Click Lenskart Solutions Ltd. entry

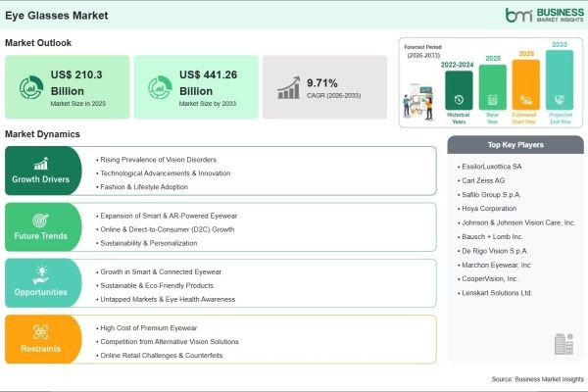pos(497,293)
